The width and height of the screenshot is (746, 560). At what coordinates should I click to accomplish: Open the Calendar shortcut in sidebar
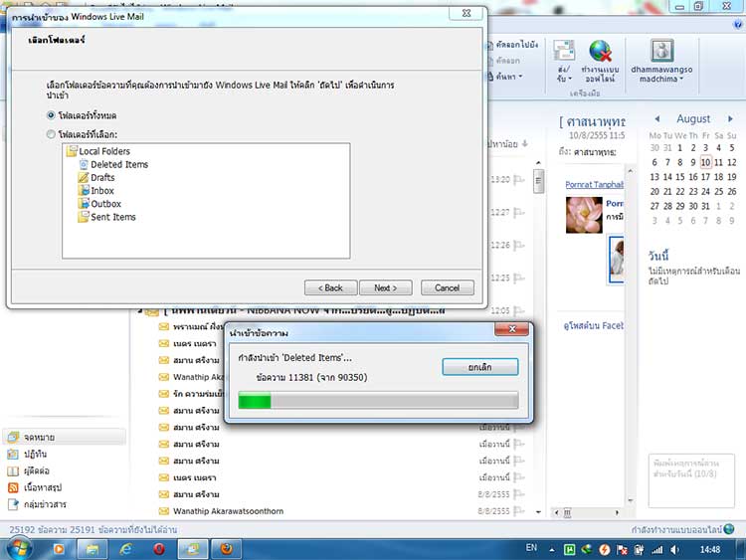[35, 454]
